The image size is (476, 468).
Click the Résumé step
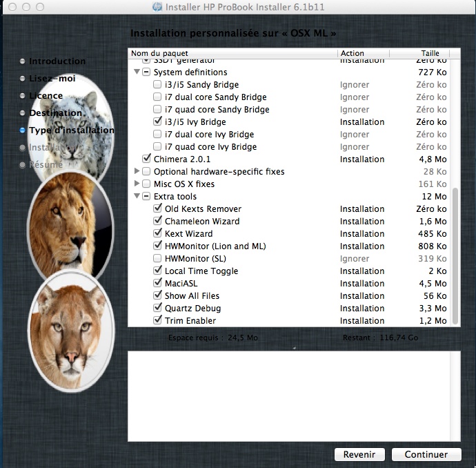click(46, 164)
